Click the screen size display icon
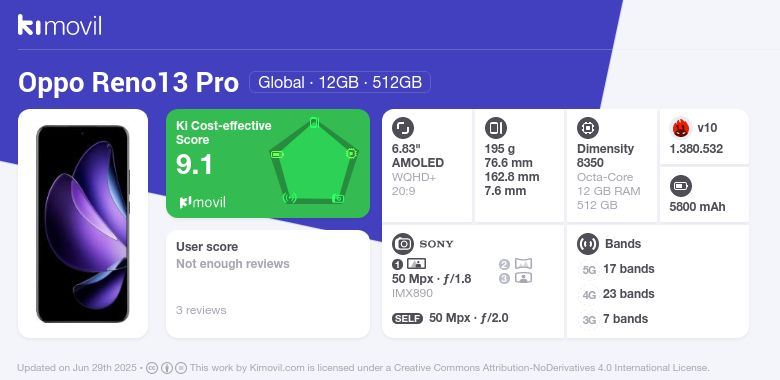Viewport: 780px width, 380px height. pyautogui.click(x=403, y=128)
